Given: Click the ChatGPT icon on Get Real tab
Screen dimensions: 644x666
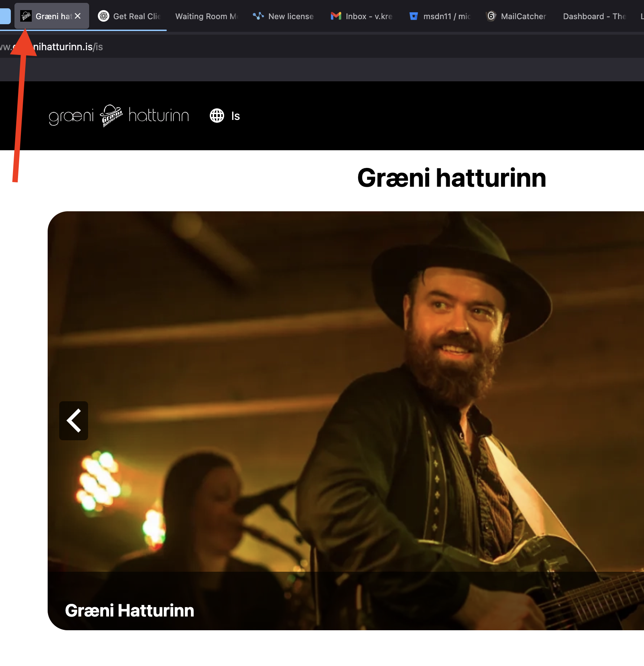Looking at the screenshot, I should [x=104, y=16].
